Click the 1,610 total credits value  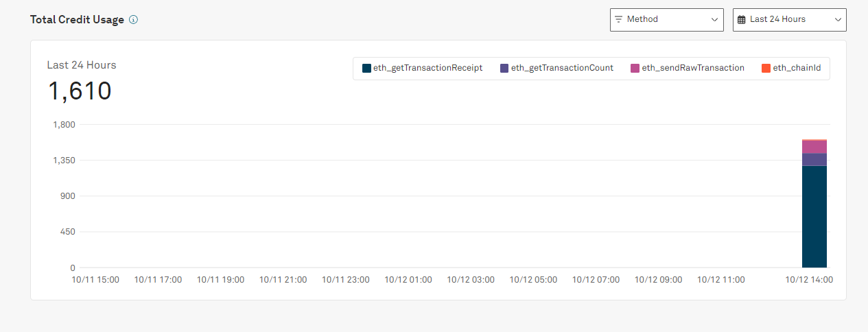point(80,91)
